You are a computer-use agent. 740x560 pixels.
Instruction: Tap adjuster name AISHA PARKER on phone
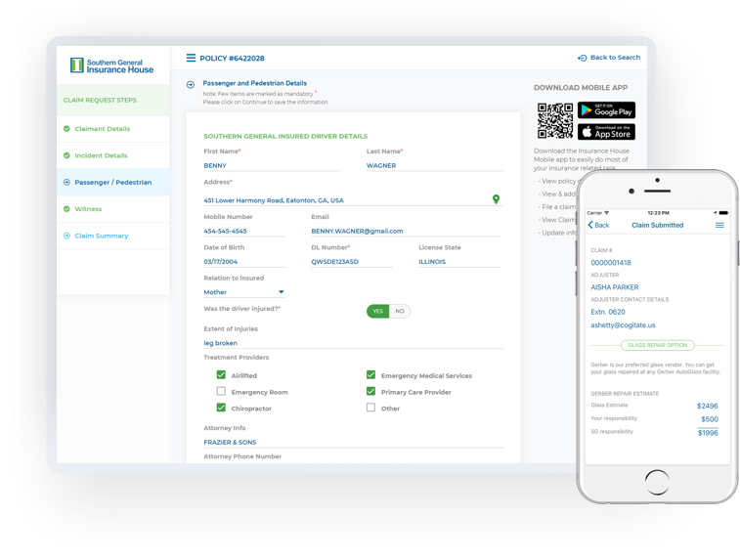(615, 287)
